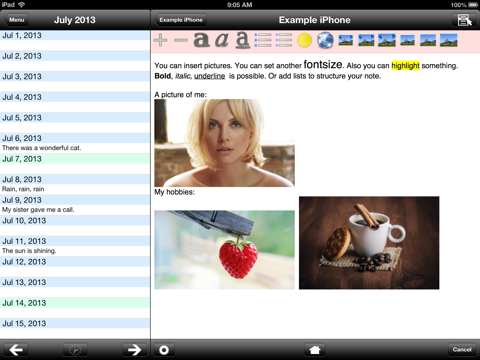Tap the large word 'fontsize'
The image size is (480, 360).
(x=323, y=64)
